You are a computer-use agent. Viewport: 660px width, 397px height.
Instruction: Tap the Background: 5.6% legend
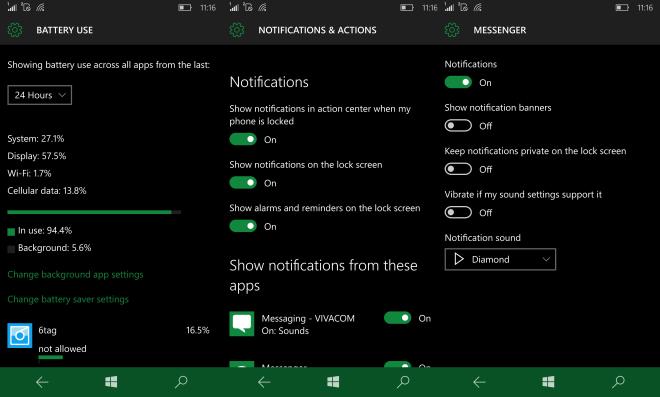click(x=49, y=248)
